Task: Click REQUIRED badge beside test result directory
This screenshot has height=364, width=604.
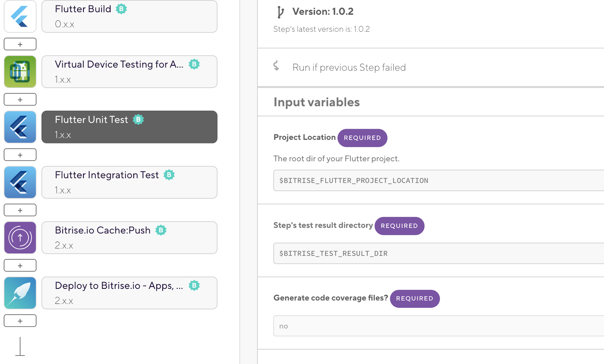Action: coord(399,226)
